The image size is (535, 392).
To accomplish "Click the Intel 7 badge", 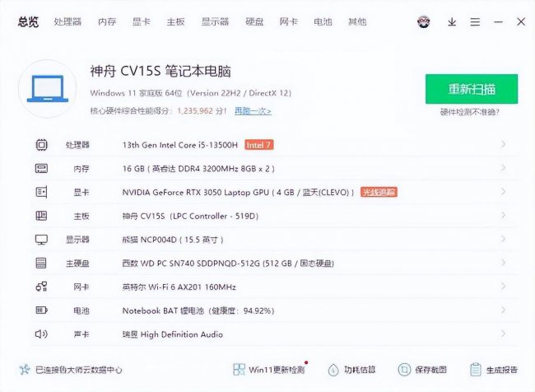I will (259, 145).
